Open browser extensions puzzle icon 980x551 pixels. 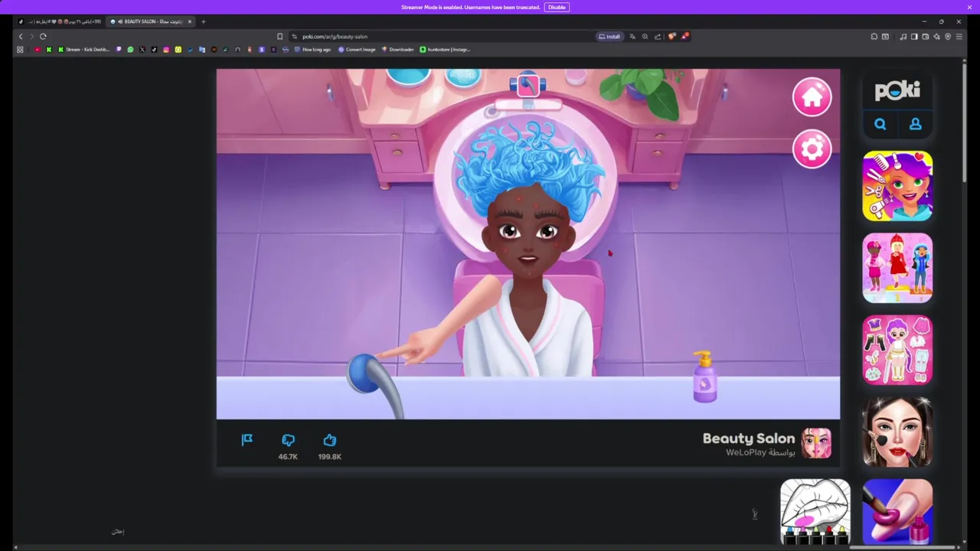pyautogui.click(x=874, y=36)
